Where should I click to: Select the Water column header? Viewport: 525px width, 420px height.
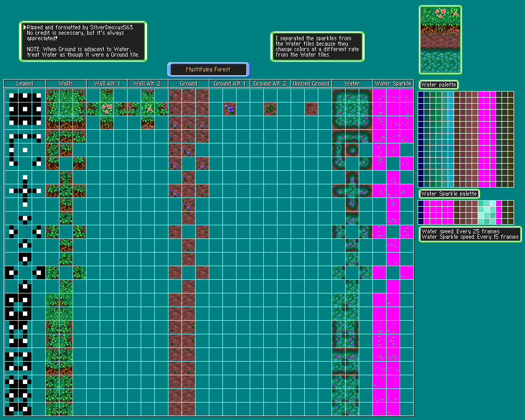click(x=352, y=84)
